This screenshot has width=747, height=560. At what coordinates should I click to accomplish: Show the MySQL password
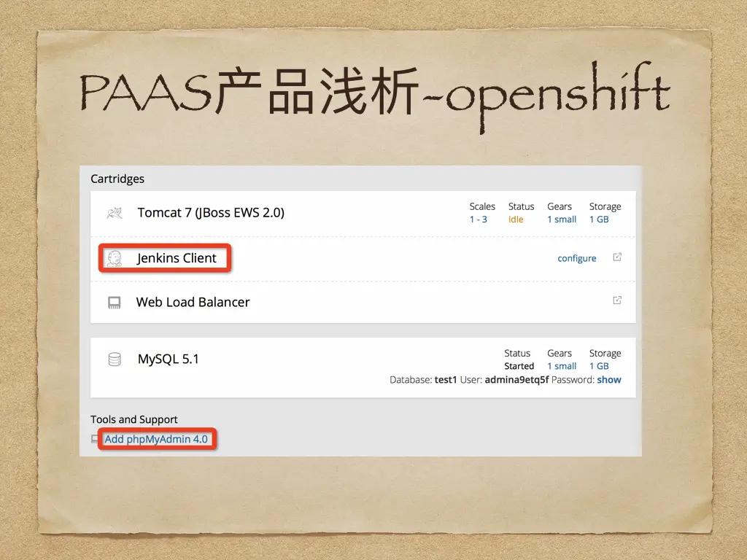point(609,379)
